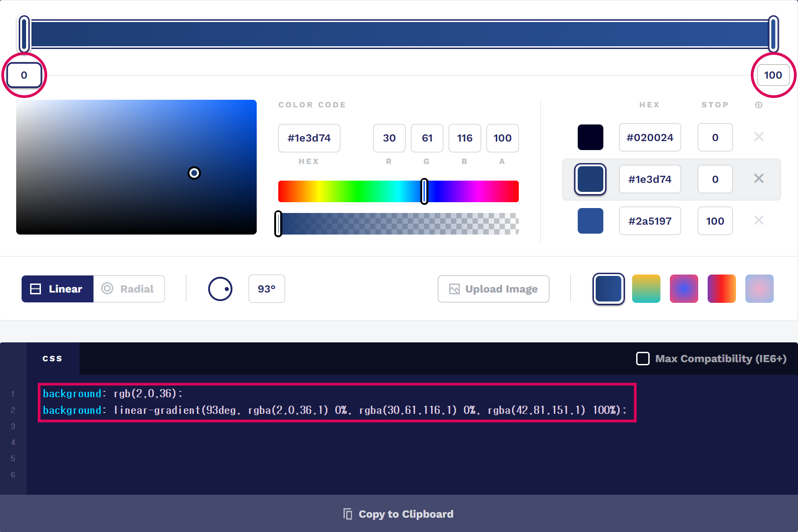Screen dimensions: 798x532
Task: Edit the #2a5197 hex field in stop list
Action: pos(650,221)
